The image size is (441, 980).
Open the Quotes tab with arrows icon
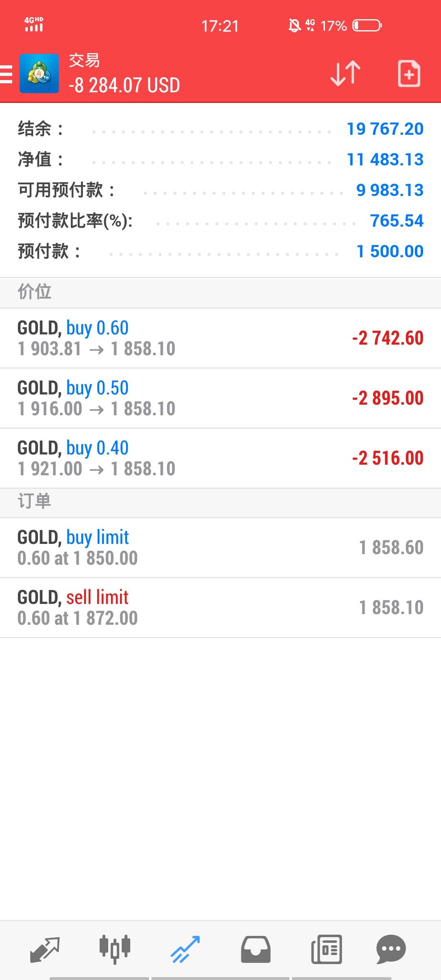(45, 949)
